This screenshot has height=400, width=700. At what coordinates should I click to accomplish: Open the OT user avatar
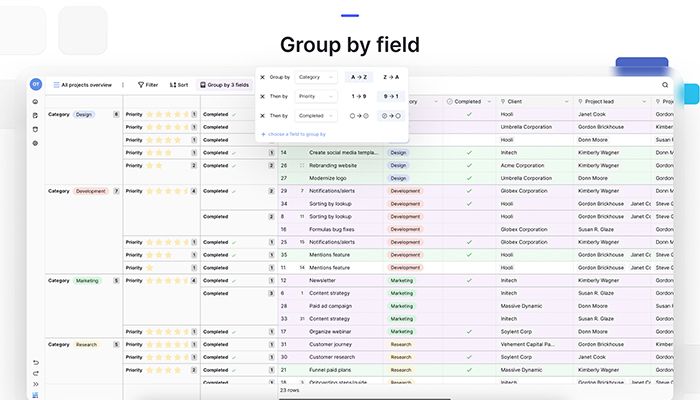coord(36,85)
